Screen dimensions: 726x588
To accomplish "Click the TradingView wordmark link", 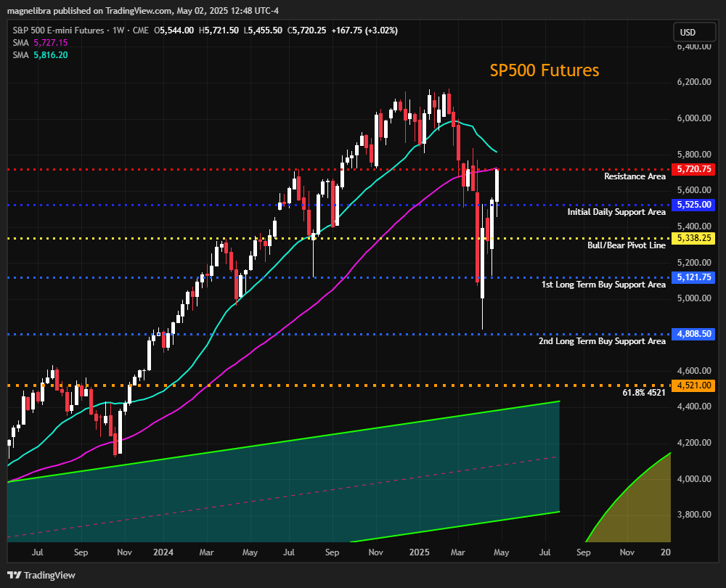I will tap(49, 575).
